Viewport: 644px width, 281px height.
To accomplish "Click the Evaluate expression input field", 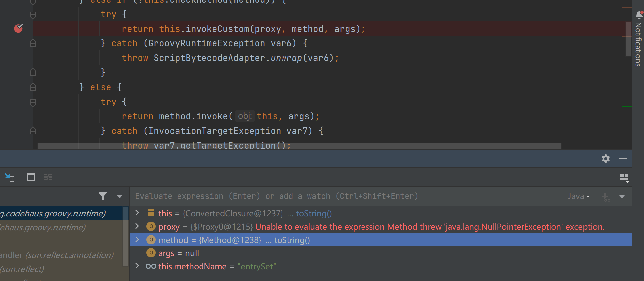I will (332, 196).
